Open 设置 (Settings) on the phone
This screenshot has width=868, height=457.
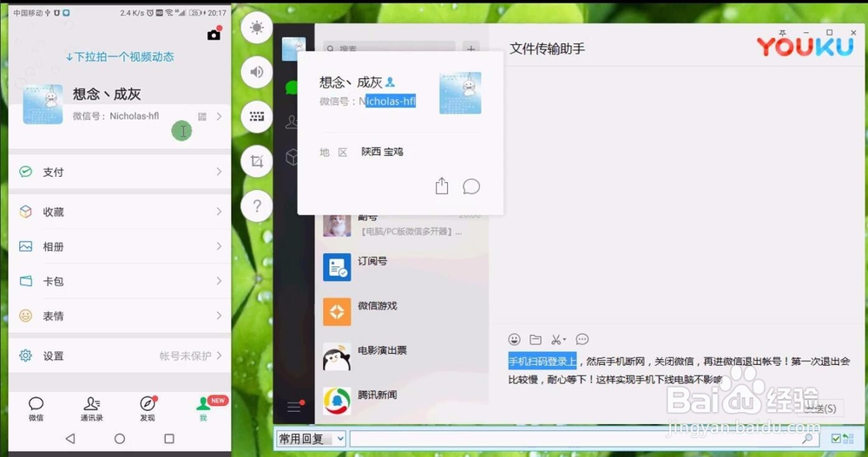pos(120,356)
